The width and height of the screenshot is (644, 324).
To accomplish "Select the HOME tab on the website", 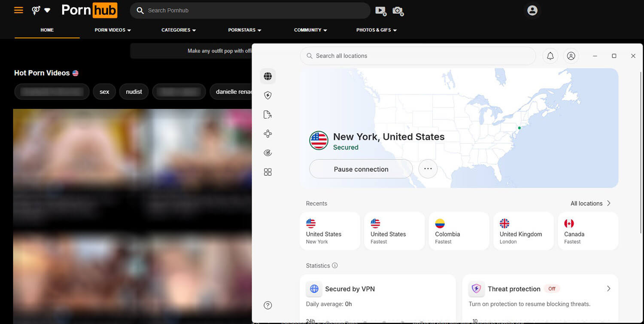I will coord(47,30).
